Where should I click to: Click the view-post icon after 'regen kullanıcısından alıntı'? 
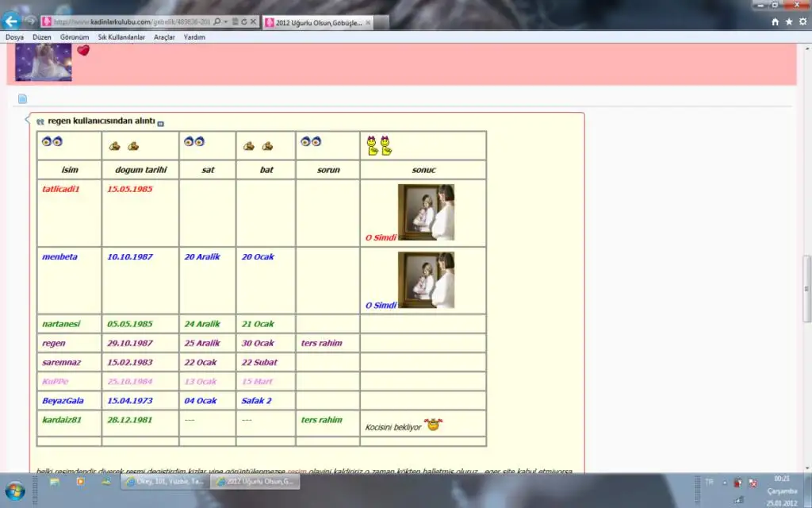click(160, 123)
